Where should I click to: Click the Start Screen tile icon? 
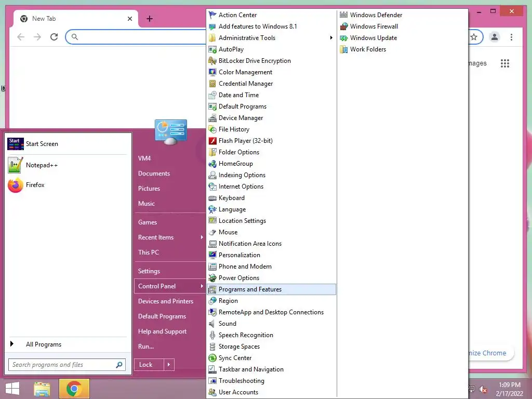(x=15, y=144)
